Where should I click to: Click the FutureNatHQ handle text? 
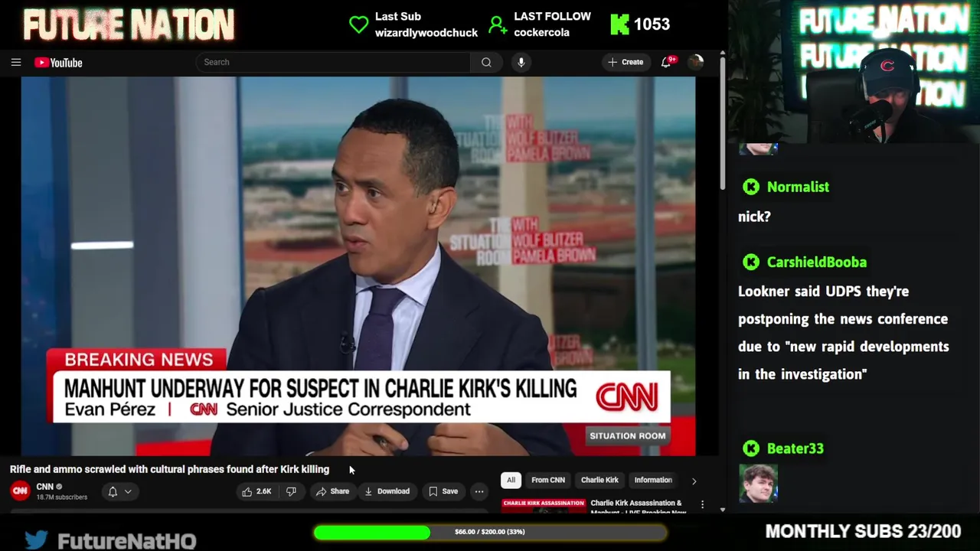(127, 541)
